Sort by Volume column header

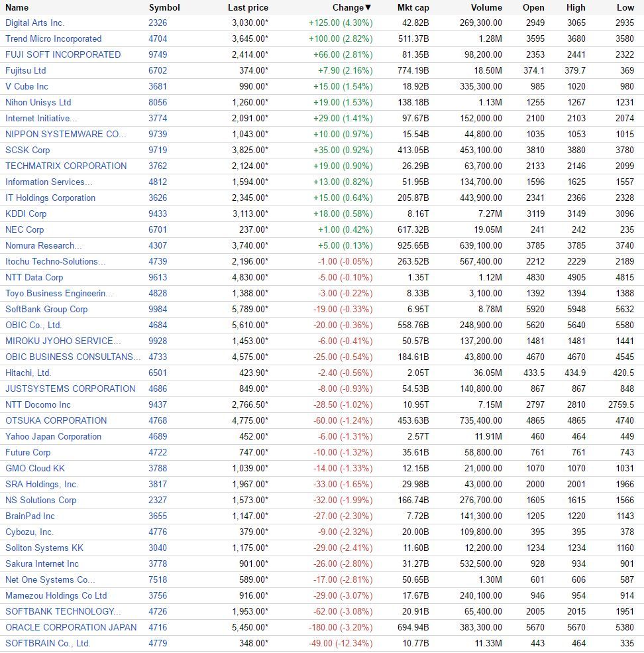(x=486, y=7)
